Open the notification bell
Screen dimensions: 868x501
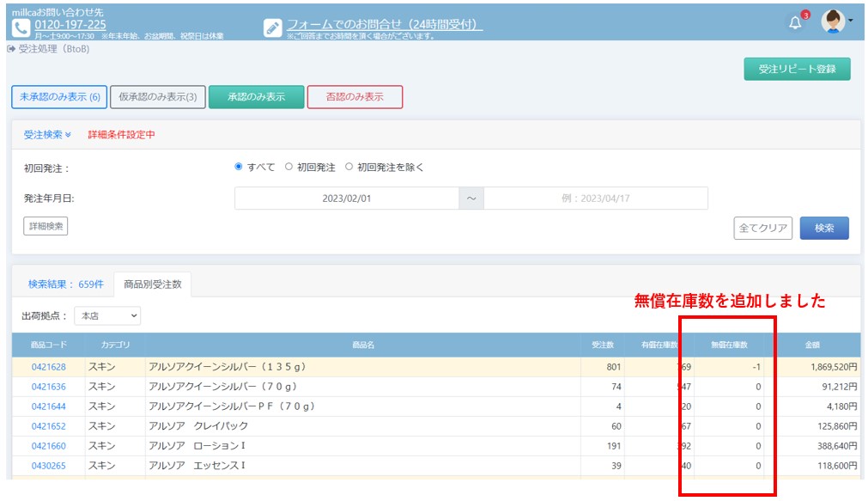pyautogui.click(x=795, y=23)
